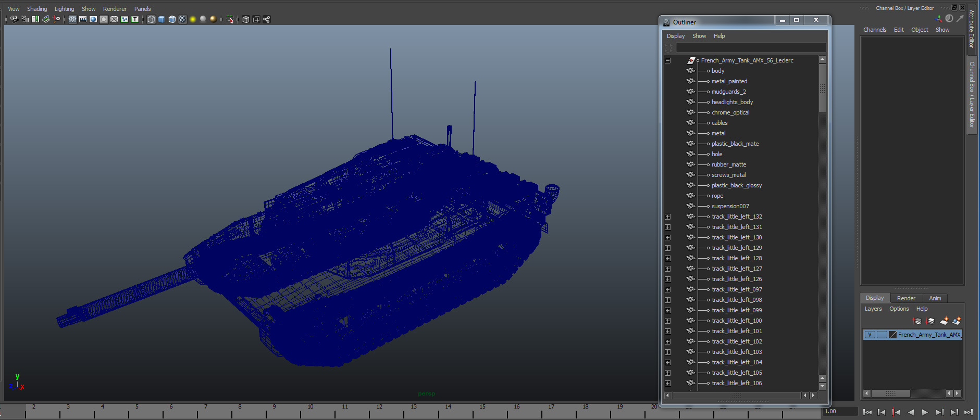The height and width of the screenshot is (420, 980).
Task: Activate the 2D Pan/Zoom icon
Action: [56, 19]
